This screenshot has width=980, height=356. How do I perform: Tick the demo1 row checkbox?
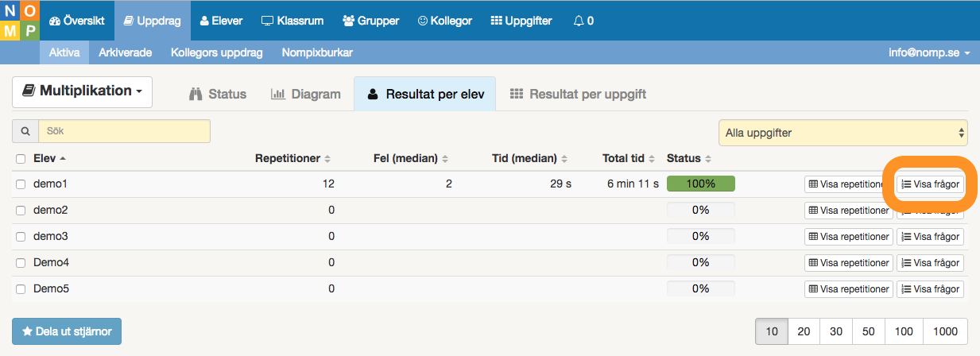(21, 184)
